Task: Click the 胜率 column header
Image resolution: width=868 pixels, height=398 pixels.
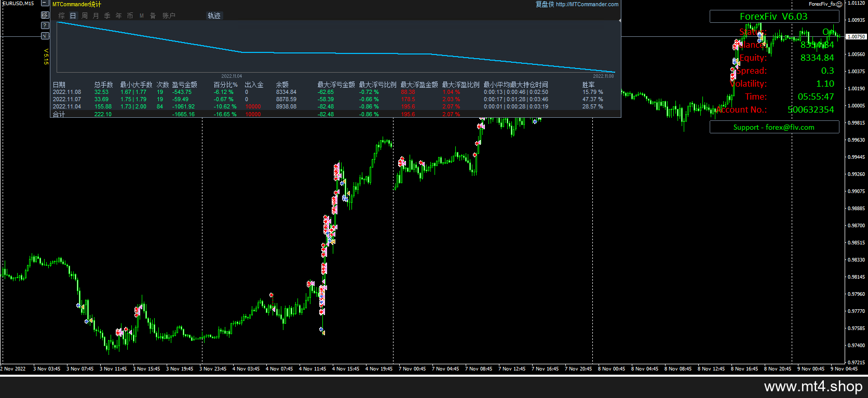Action: [589, 85]
